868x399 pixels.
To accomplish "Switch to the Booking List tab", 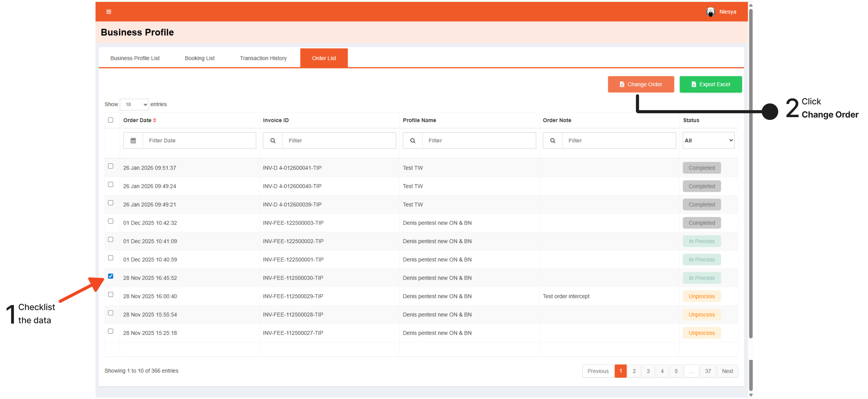I will click(200, 58).
